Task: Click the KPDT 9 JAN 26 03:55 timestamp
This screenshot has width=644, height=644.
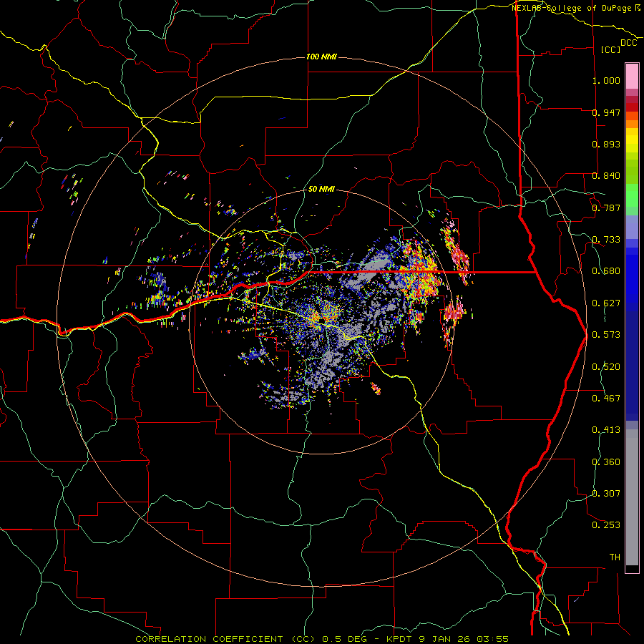Action: (x=447, y=639)
